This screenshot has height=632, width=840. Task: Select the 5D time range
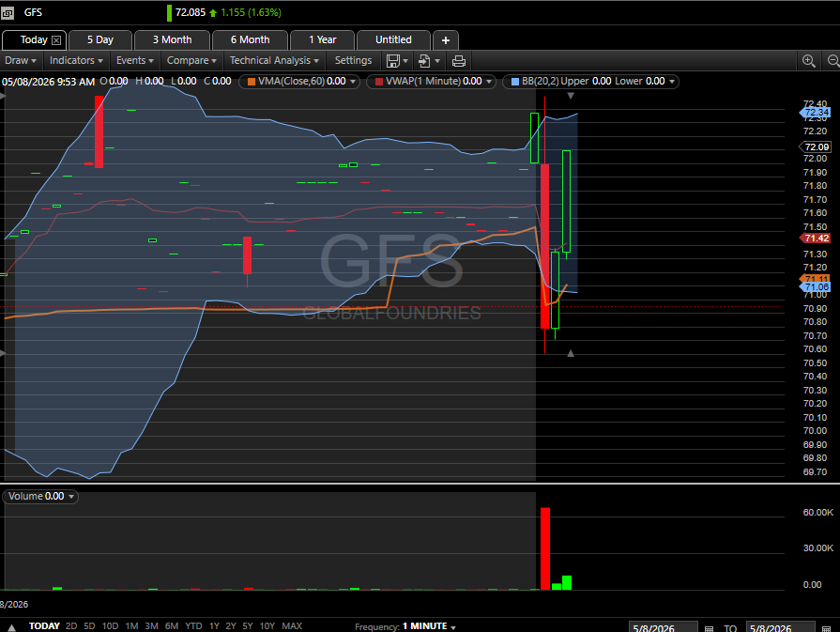[x=89, y=625]
